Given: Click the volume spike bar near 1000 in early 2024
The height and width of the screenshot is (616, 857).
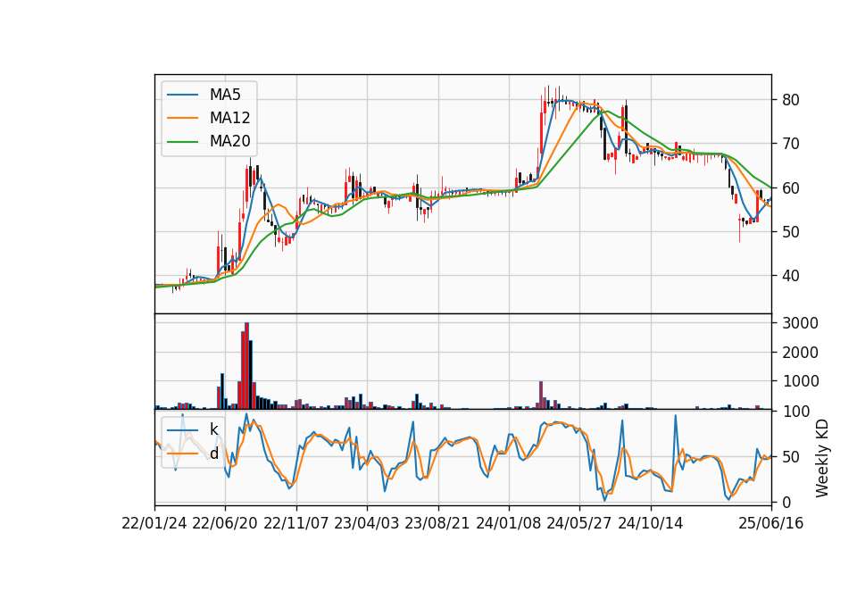Looking at the screenshot, I should click(x=541, y=395).
